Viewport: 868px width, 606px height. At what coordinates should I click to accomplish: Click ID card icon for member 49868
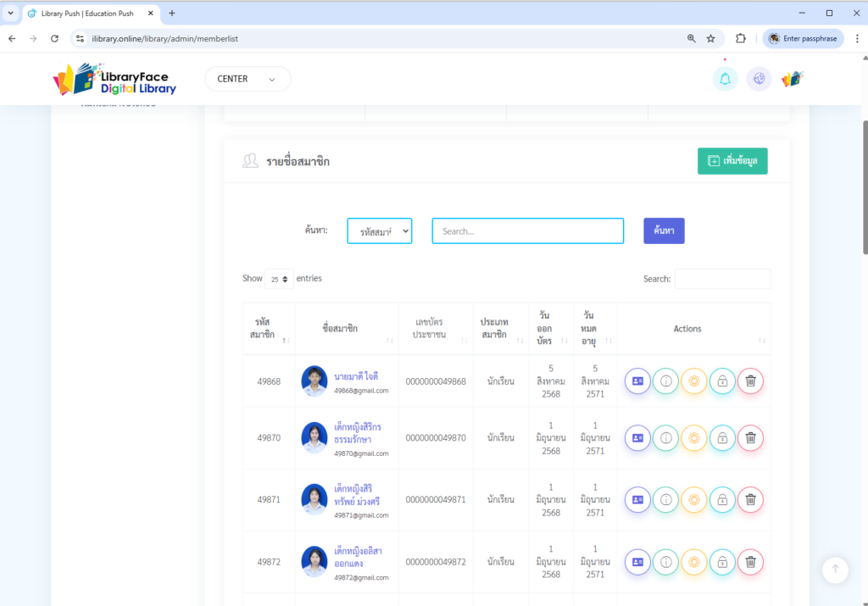click(x=637, y=381)
